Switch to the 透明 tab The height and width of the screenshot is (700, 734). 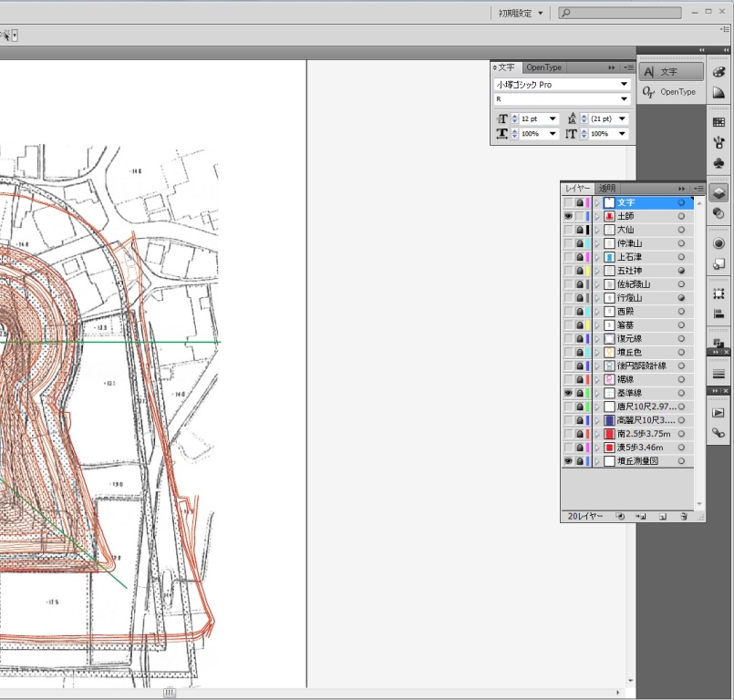(x=607, y=188)
